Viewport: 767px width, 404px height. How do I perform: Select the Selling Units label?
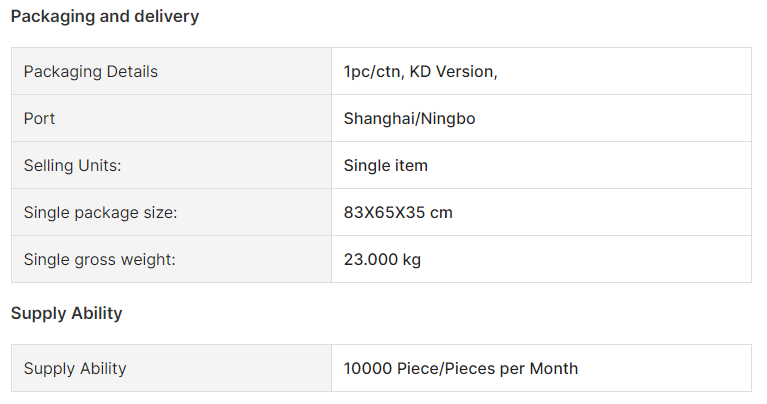click(x=72, y=165)
